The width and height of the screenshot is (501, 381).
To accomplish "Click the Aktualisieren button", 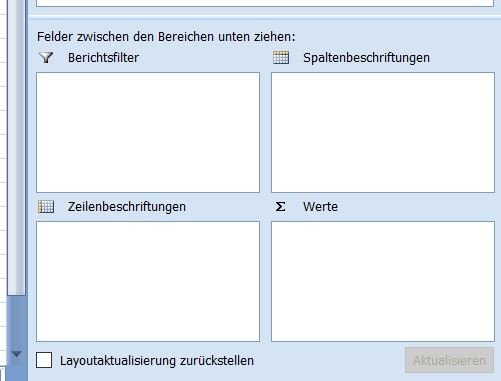I will 449,360.
